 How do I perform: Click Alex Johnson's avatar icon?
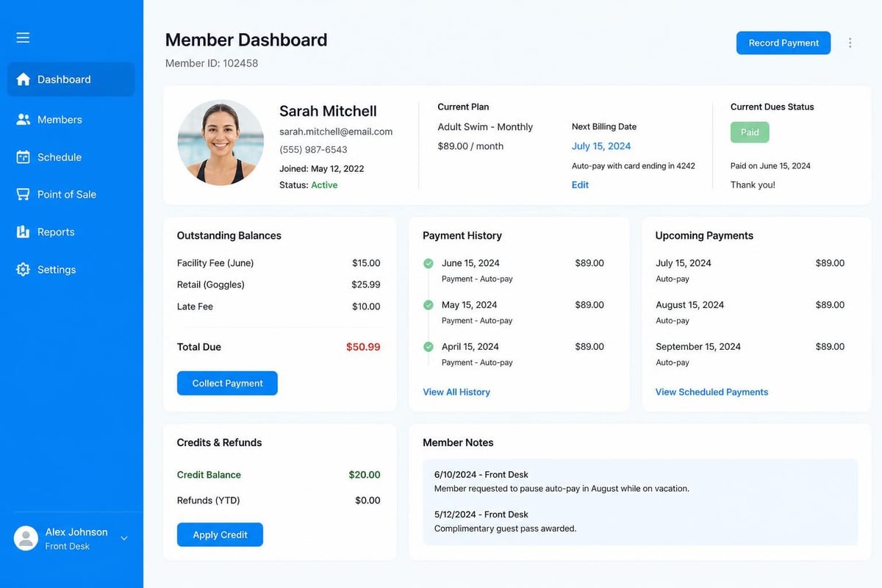tap(26, 538)
